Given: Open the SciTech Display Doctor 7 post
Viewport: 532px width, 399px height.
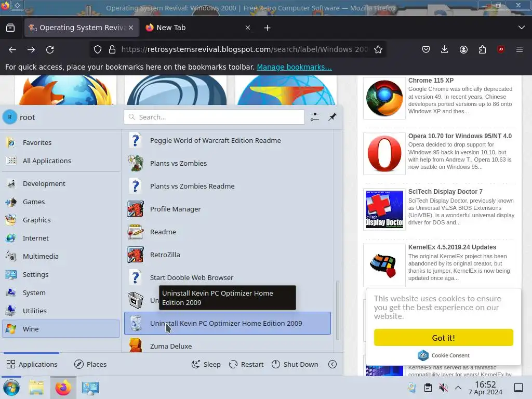Looking at the screenshot, I should (445, 192).
